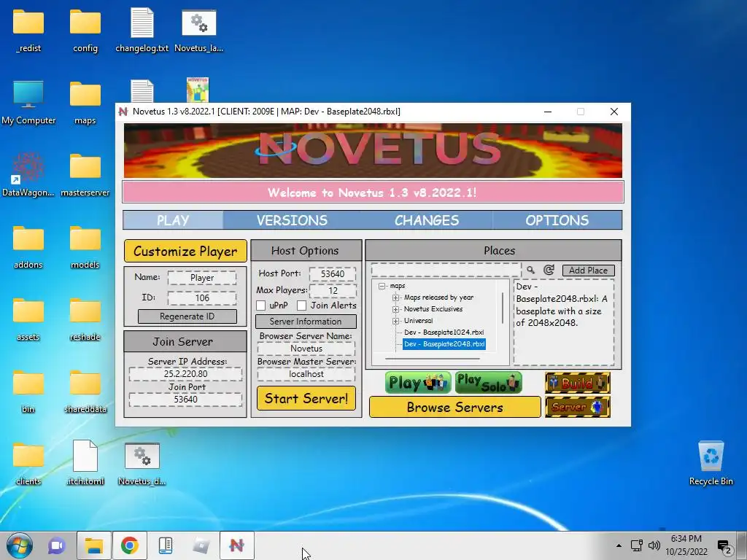Show hidden tray icons arrow
This screenshot has height=560, width=747.
point(619,545)
